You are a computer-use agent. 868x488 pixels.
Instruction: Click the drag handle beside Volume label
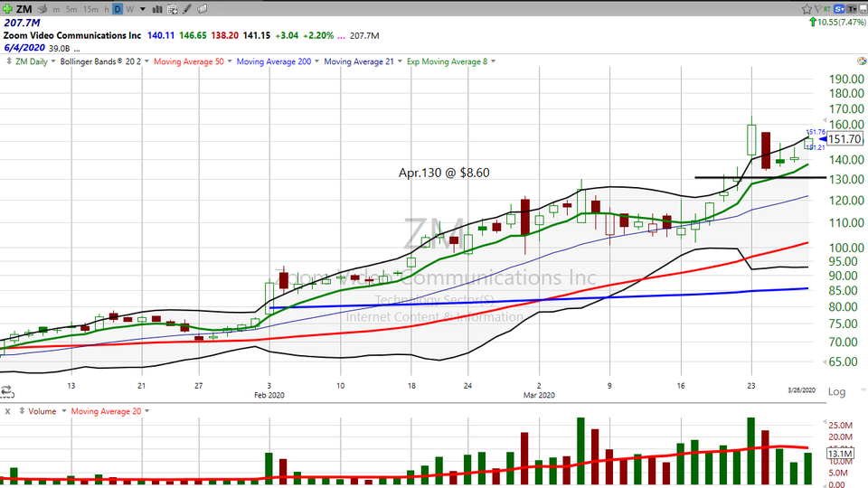coord(22,411)
